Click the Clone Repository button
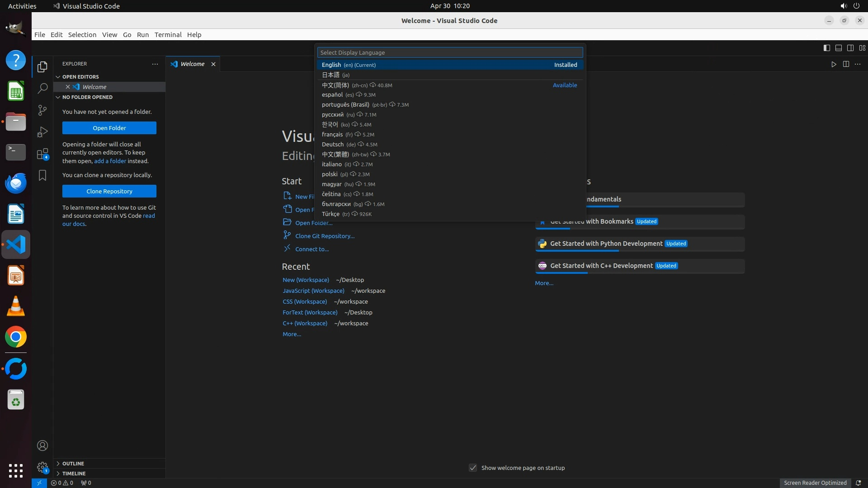Screen dimensions: 868x488 [x=109, y=191]
